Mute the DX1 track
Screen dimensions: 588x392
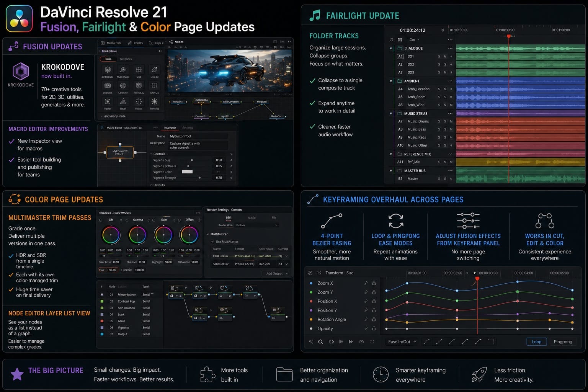pyautogui.click(x=445, y=56)
